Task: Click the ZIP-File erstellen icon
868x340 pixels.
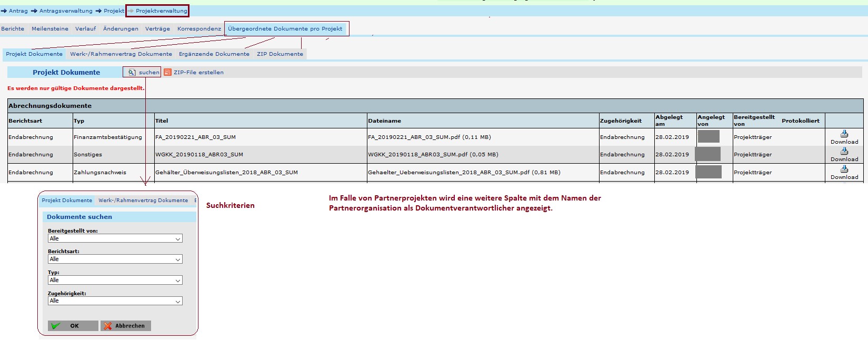Action: click(x=167, y=73)
